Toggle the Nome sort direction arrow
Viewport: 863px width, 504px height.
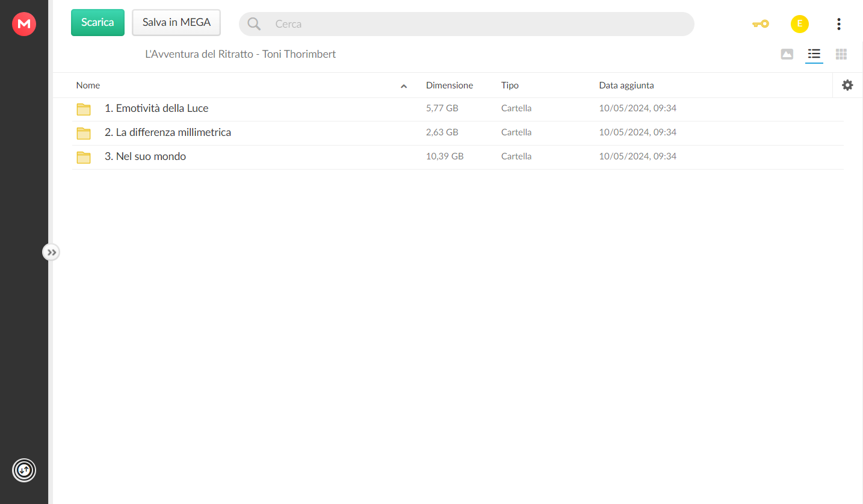pyautogui.click(x=404, y=86)
